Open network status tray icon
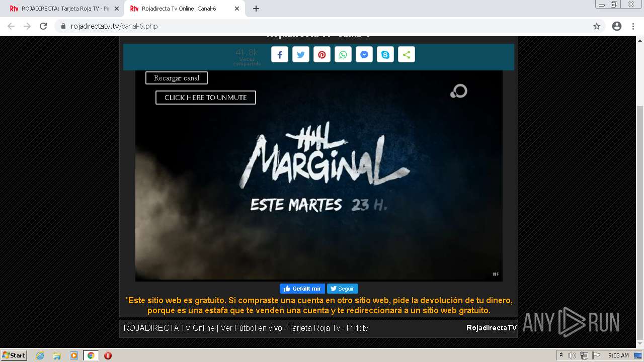The width and height of the screenshot is (644, 362). tap(584, 355)
